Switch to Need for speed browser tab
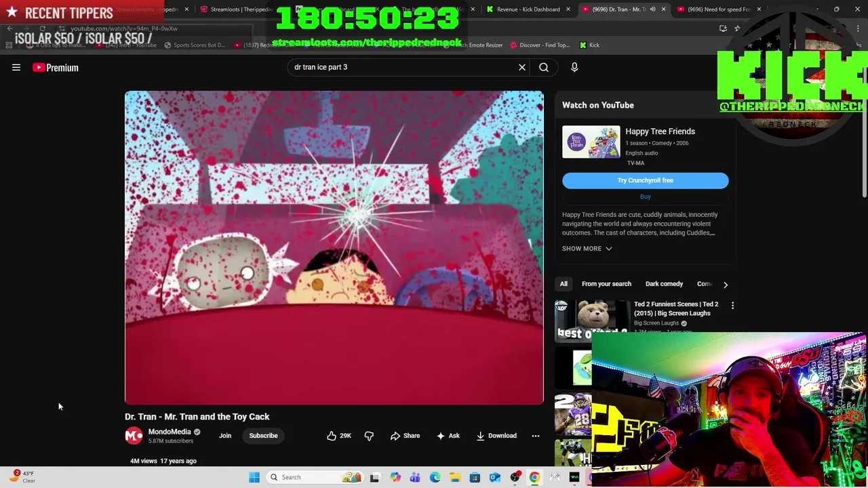Viewport: 868px width, 488px height. tap(718, 9)
